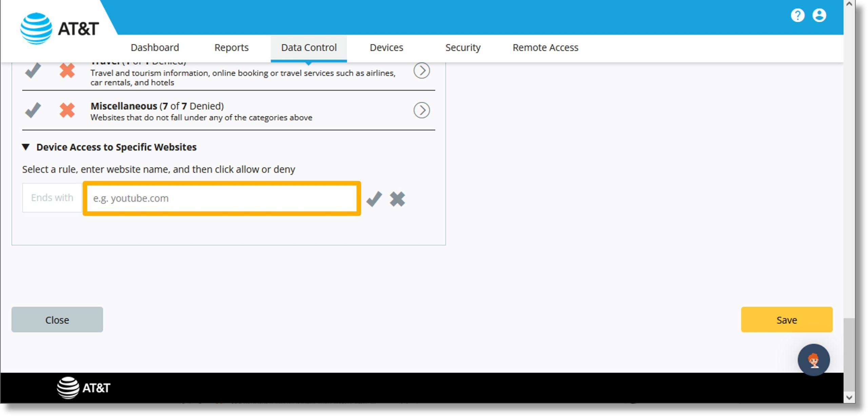The height and width of the screenshot is (416, 868).
Task: Allow the entered website with checkmark
Action: pos(374,199)
